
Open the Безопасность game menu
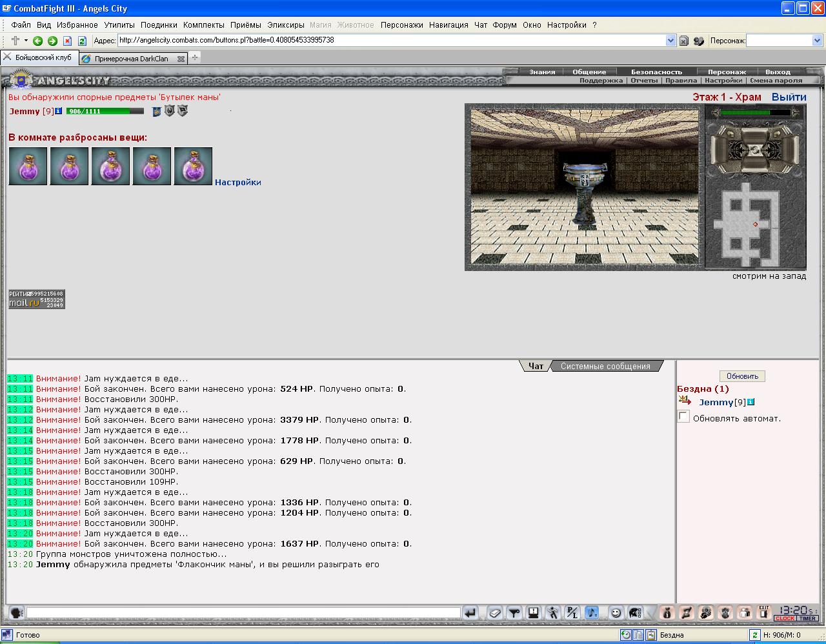click(x=656, y=72)
